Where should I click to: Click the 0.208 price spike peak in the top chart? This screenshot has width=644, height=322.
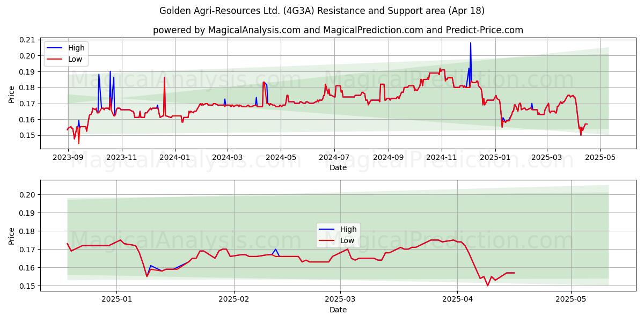(471, 43)
